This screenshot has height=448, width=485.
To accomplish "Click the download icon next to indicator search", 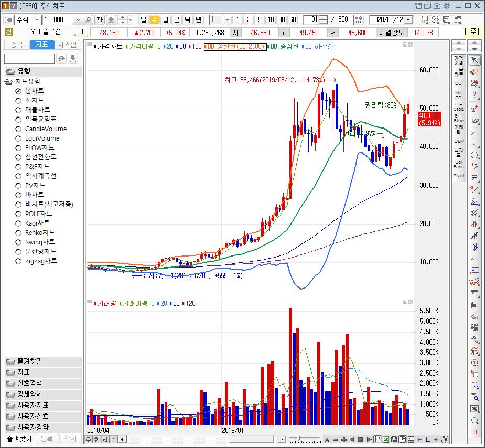I will (73, 58).
